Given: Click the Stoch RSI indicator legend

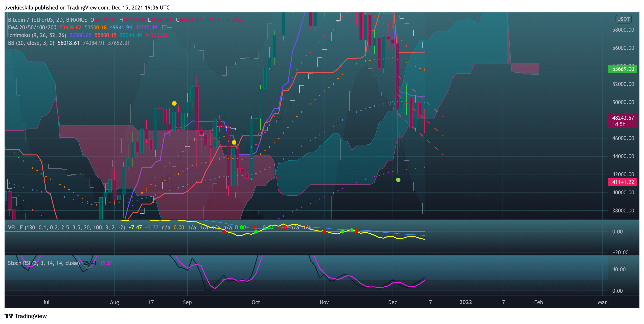Looking at the screenshot, I should coord(44,263).
